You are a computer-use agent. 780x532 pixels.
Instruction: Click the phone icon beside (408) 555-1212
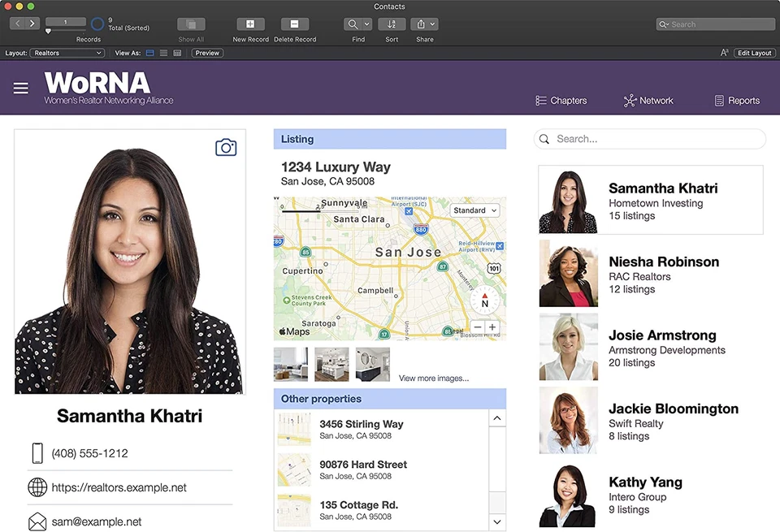click(37, 453)
